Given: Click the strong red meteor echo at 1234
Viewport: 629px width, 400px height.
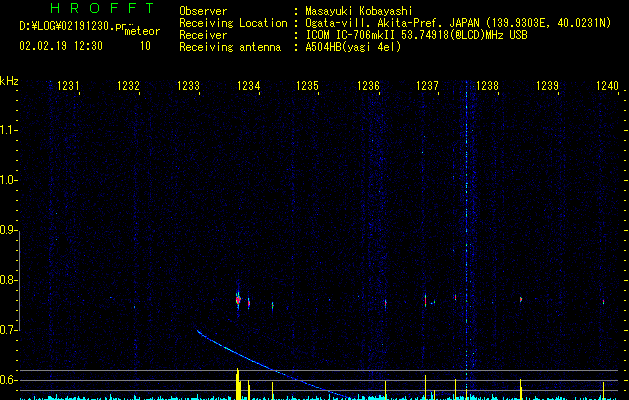Looking at the screenshot, I should (238, 300).
